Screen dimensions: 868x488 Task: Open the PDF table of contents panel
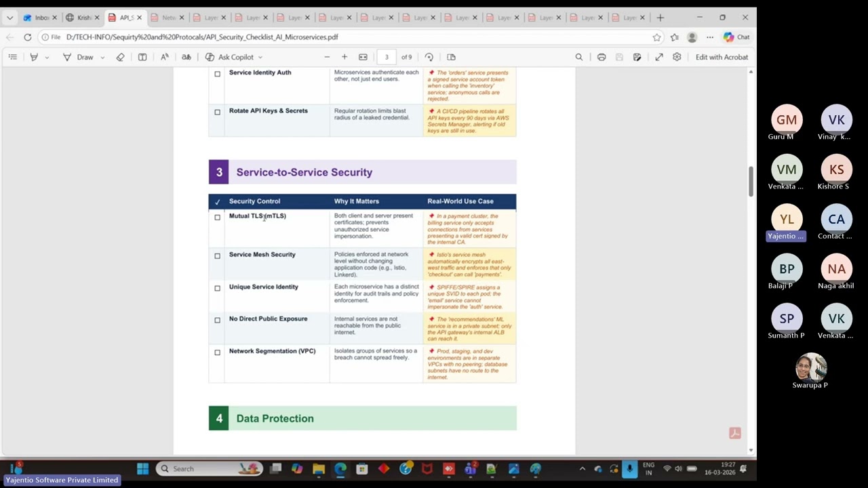[13, 57]
